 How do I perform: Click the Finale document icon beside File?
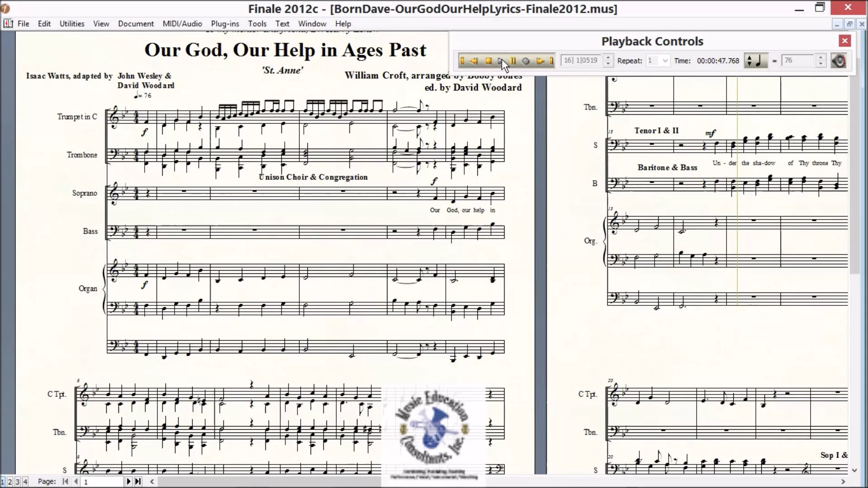click(8, 23)
